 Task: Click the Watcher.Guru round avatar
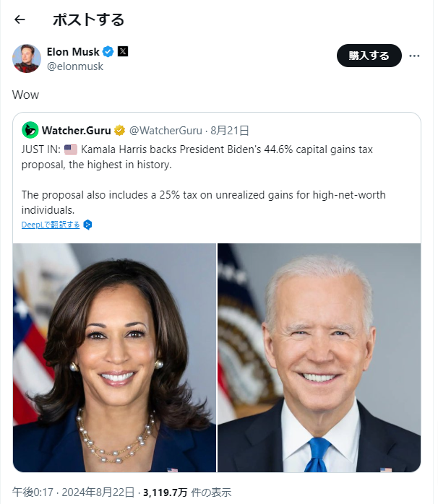tap(30, 131)
